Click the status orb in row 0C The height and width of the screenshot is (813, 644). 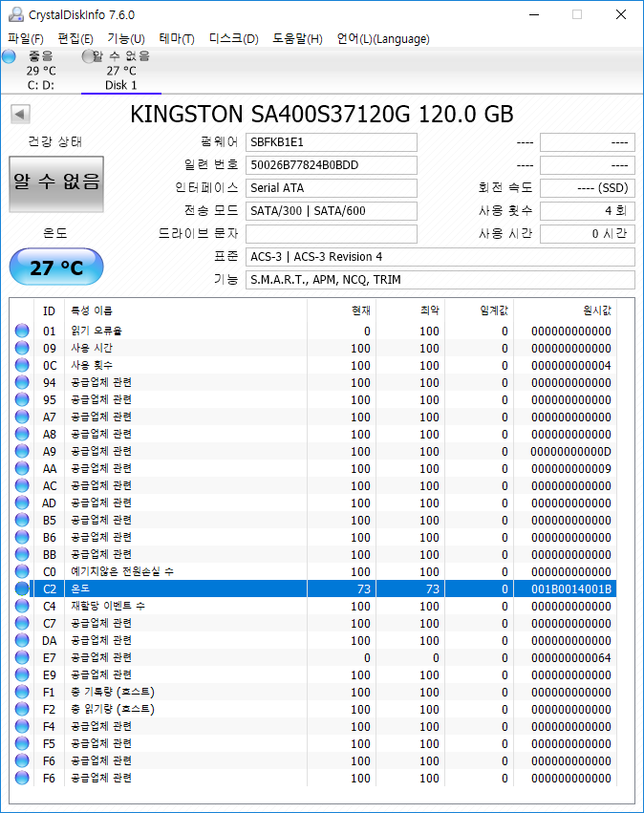coord(22,365)
